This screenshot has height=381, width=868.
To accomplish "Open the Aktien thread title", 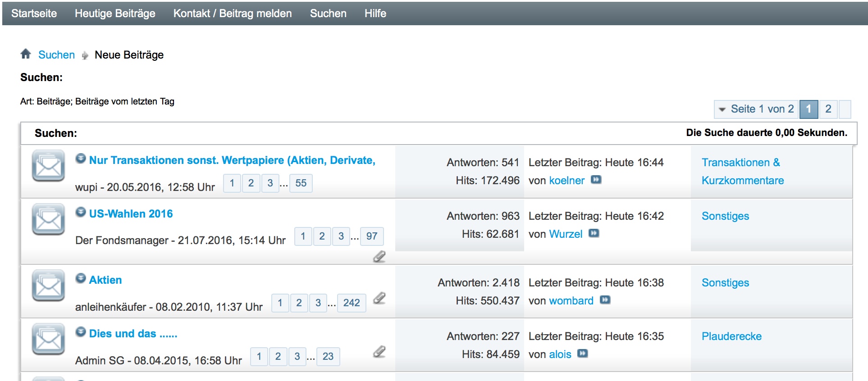I will pyautogui.click(x=105, y=280).
